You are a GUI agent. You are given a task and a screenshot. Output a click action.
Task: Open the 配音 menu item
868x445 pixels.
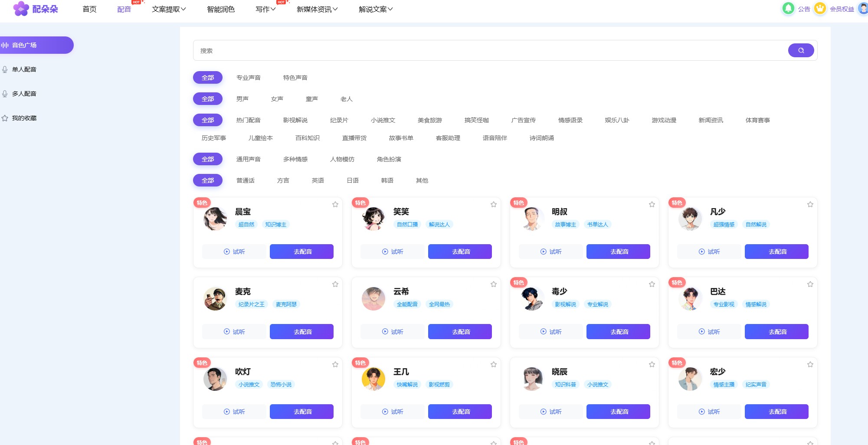coord(124,9)
